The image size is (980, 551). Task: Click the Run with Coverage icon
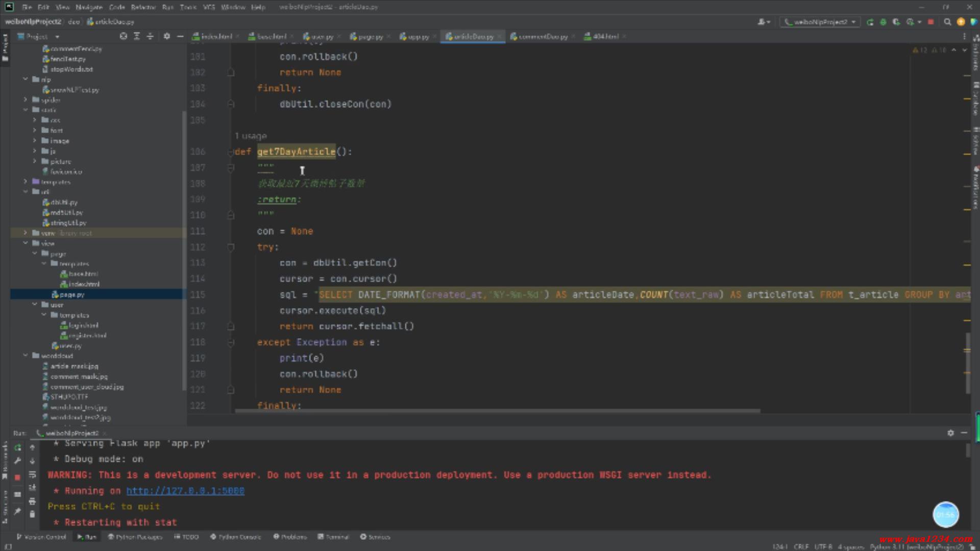coord(896,22)
